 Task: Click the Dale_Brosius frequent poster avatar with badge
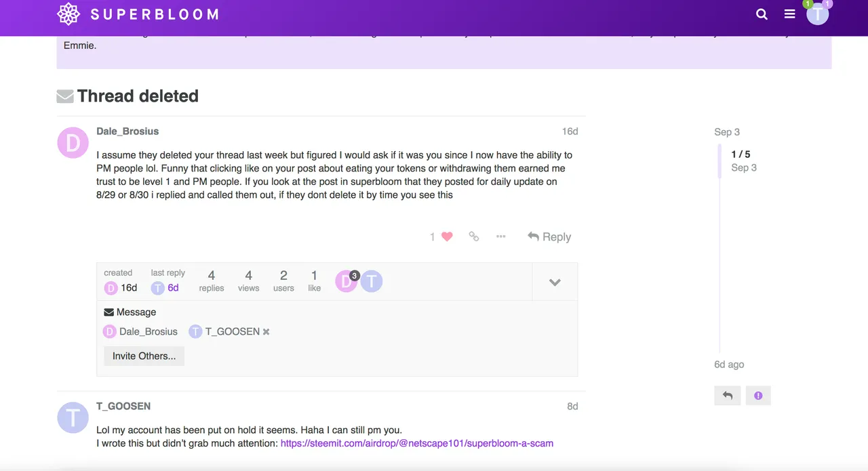pyautogui.click(x=347, y=281)
